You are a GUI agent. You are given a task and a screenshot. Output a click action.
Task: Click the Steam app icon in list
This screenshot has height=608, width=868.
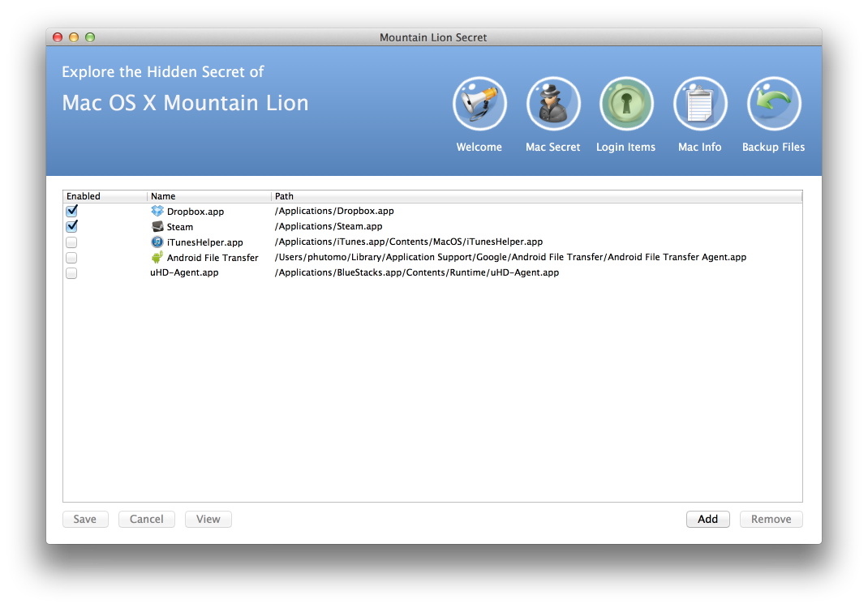coord(157,226)
